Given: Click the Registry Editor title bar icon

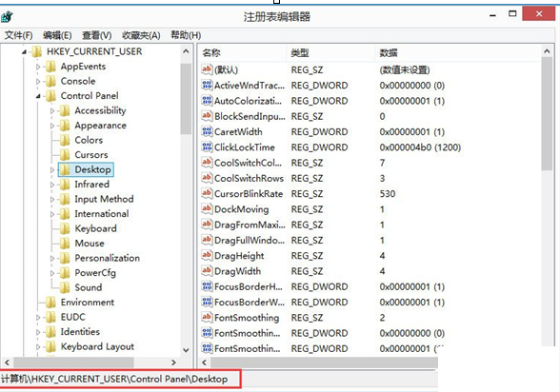Looking at the screenshot, I should point(7,16).
